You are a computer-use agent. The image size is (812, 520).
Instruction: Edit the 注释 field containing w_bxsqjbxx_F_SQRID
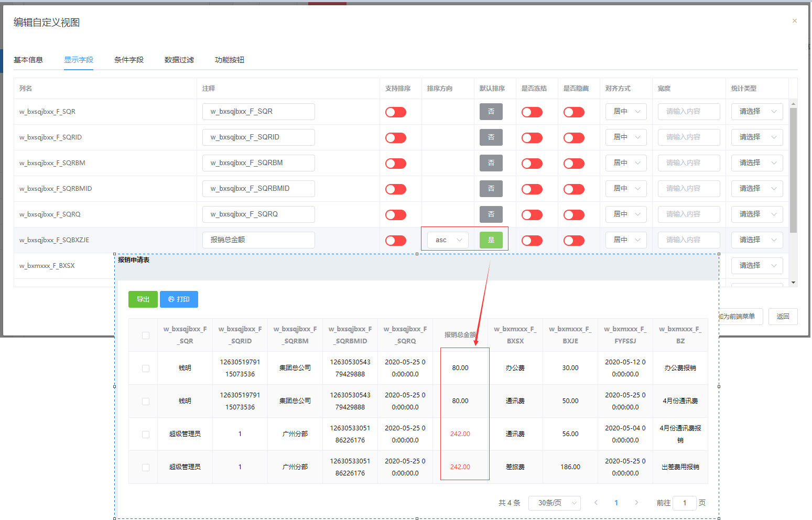[258, 137]
